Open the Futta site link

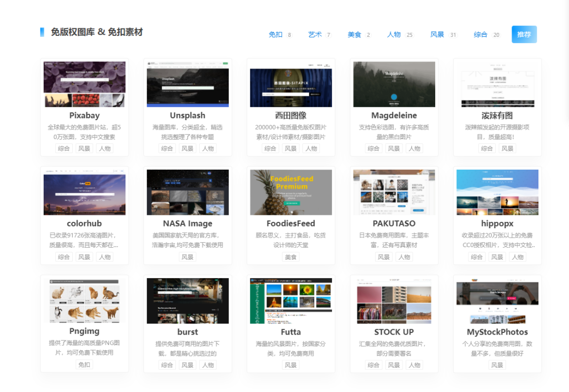tap(291, 332)
